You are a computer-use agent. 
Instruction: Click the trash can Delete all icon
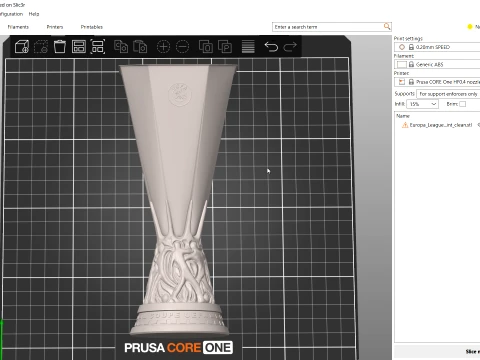click(60, 46)
